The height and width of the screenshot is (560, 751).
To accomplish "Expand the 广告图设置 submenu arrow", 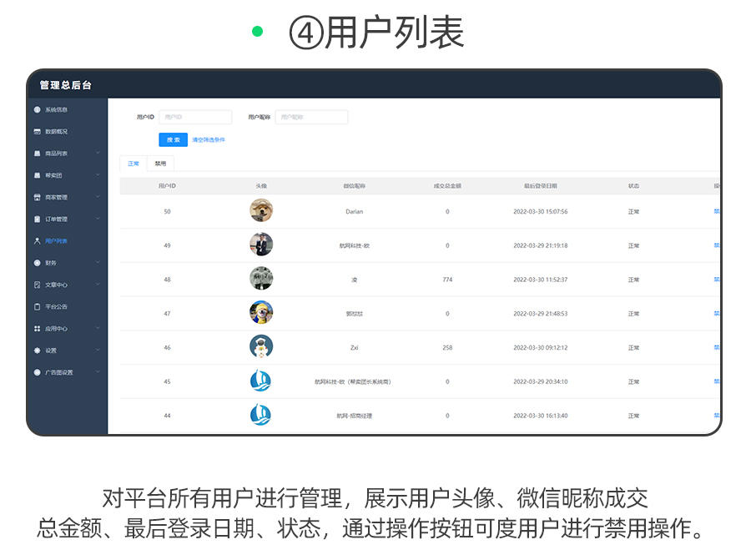I will pyautogui.click(x=98, y=372).
